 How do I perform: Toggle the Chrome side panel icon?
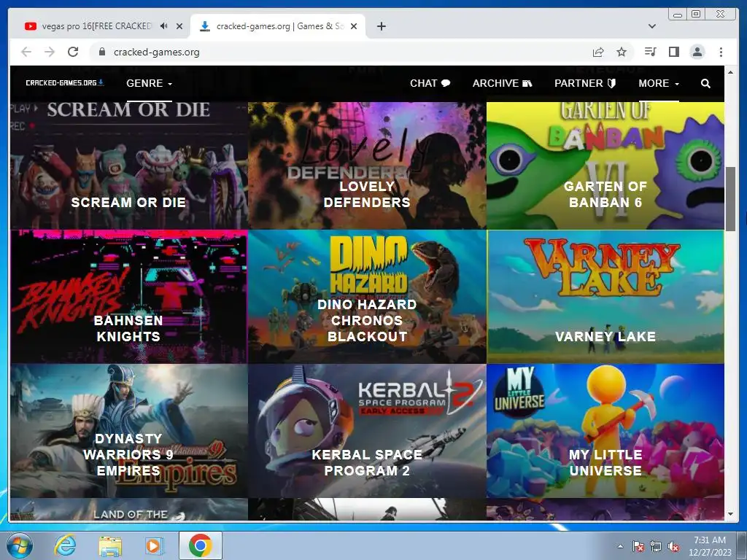pos(673,52)
